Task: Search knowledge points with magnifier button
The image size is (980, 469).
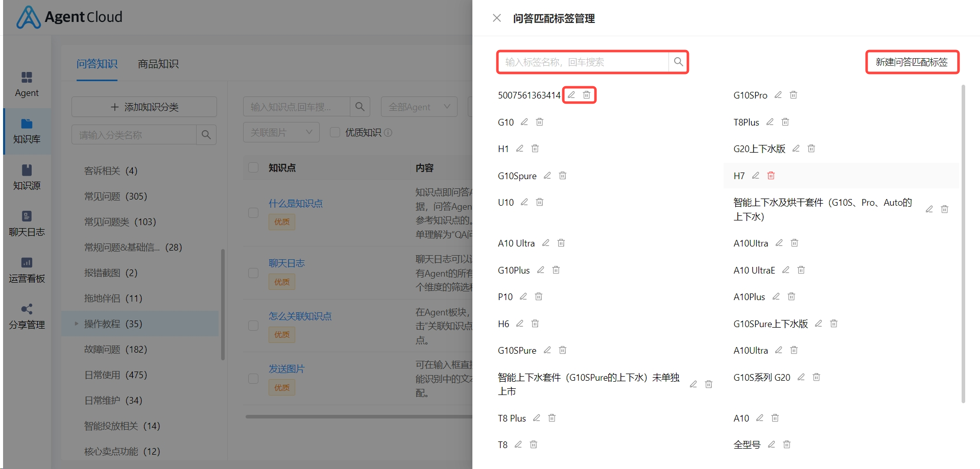Action: tap(360, 107)
